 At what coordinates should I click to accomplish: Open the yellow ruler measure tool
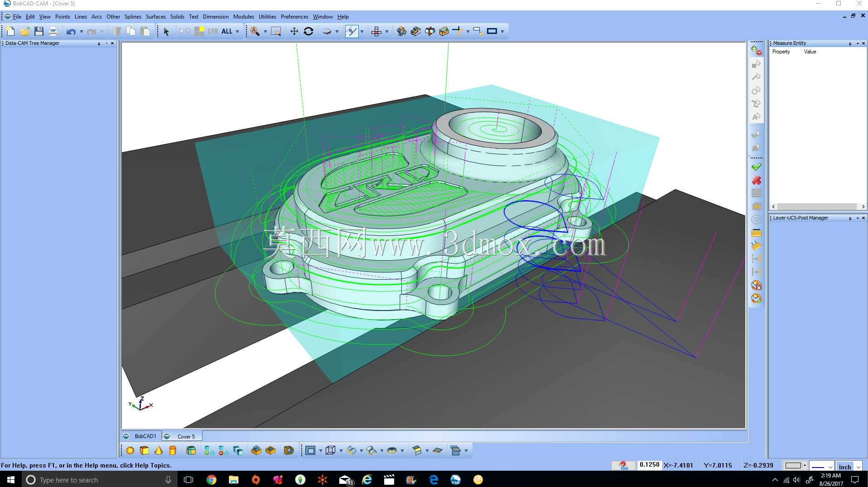click(x=756, y=233)
